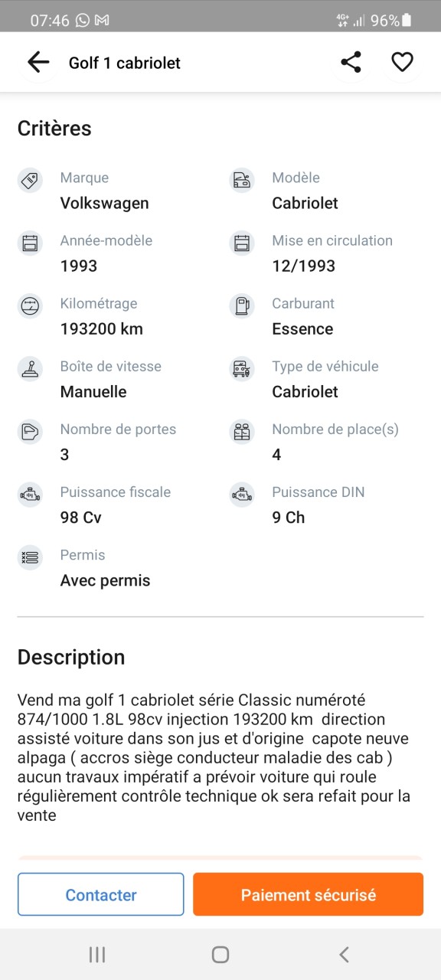Image resolution: width=441 pixels, height=980 pixels.
Task: Click the Nombre de portes door icon
Action: [x=30, y=432]
